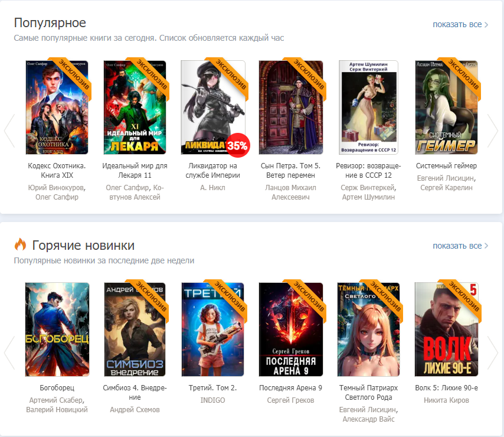Screen dimensions: 504x437
Task: Select the Третий. Том 2. book cover
Action: click(x=213, y=330)
